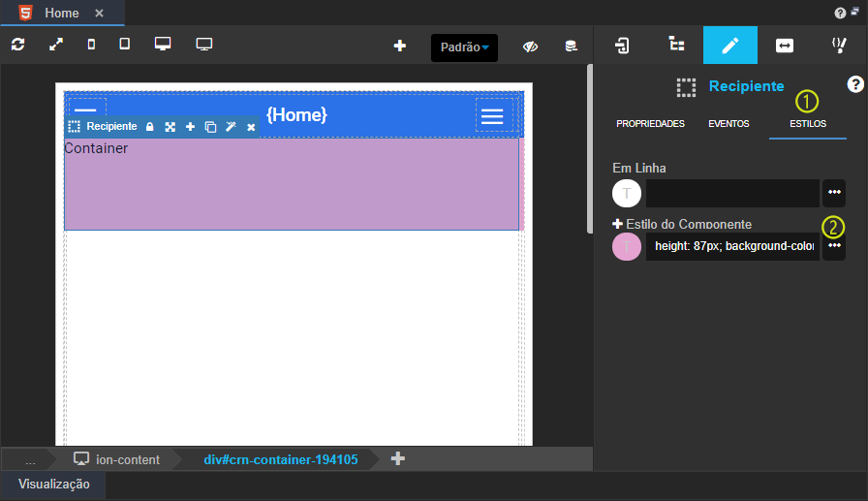Open component style ellipsis options button
The width and height of the screenshot is (868, 501).
click(834, 246)
